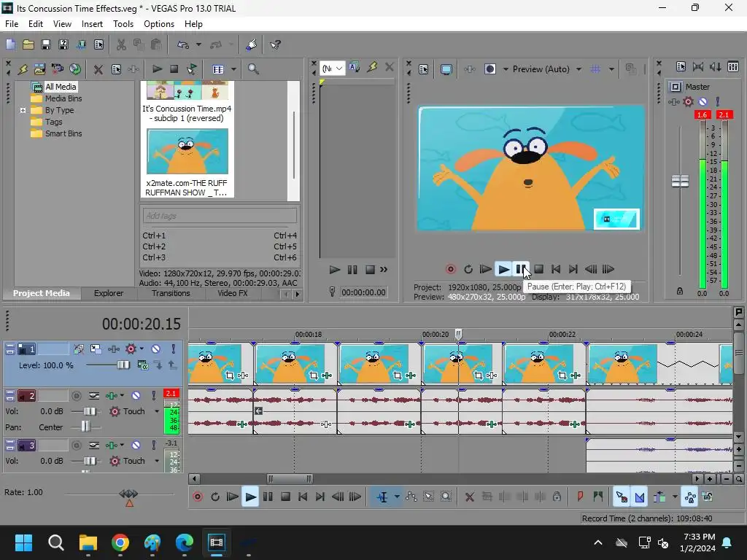Switch to the Transitions tab
The image size is (747, 560).
pos(171,293)
